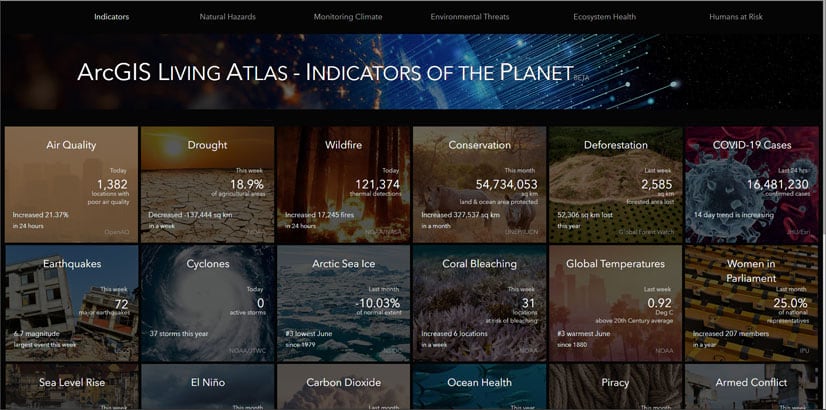Open the El Niño card
The image size is (826, 410).
pyautogui.click(x=208, y=387)
